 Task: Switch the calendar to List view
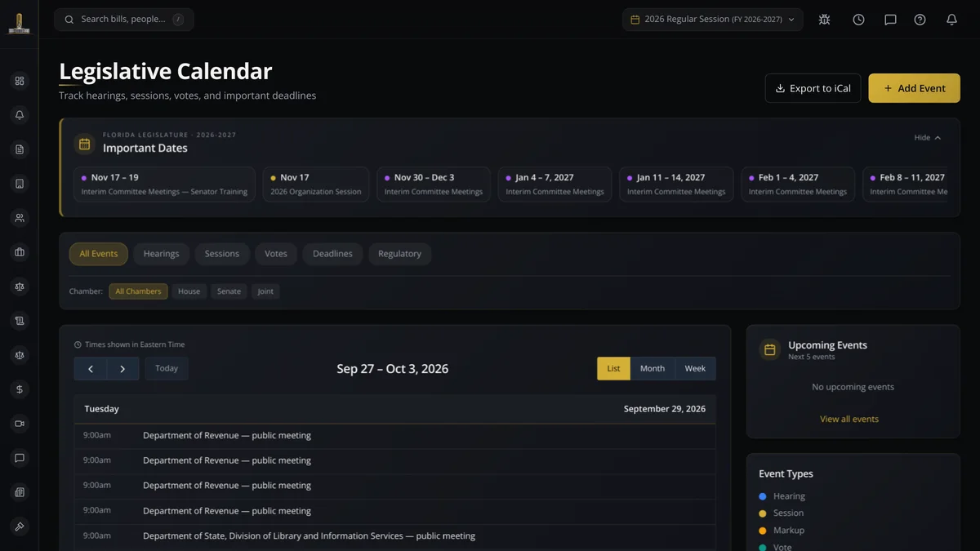coord(613,369)
